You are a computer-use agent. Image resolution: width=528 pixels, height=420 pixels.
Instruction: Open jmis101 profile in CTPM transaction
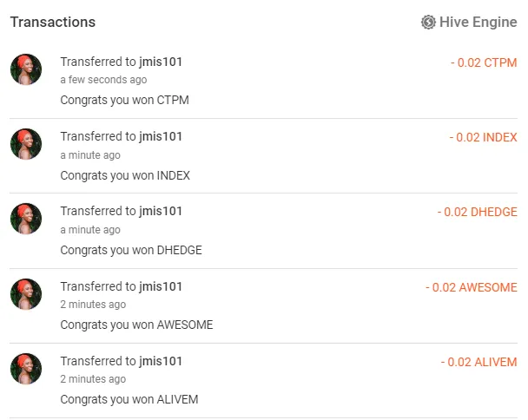(161, 62)
